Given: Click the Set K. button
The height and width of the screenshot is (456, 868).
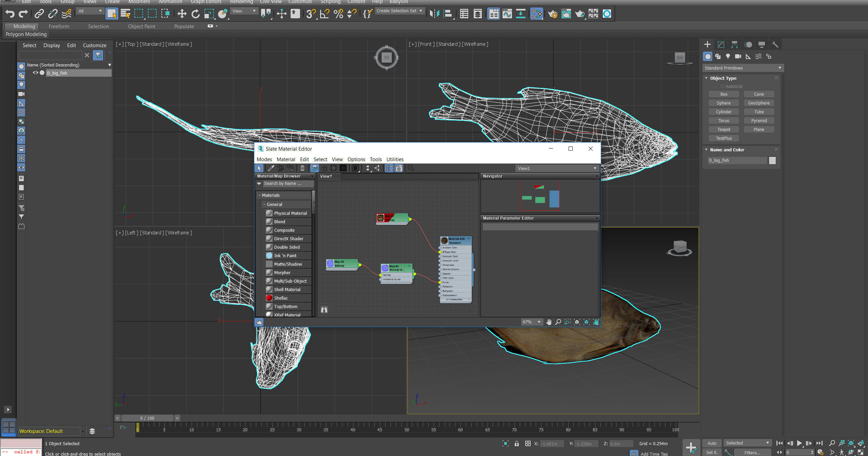Looking at the screenshot, I should (712, 452).
